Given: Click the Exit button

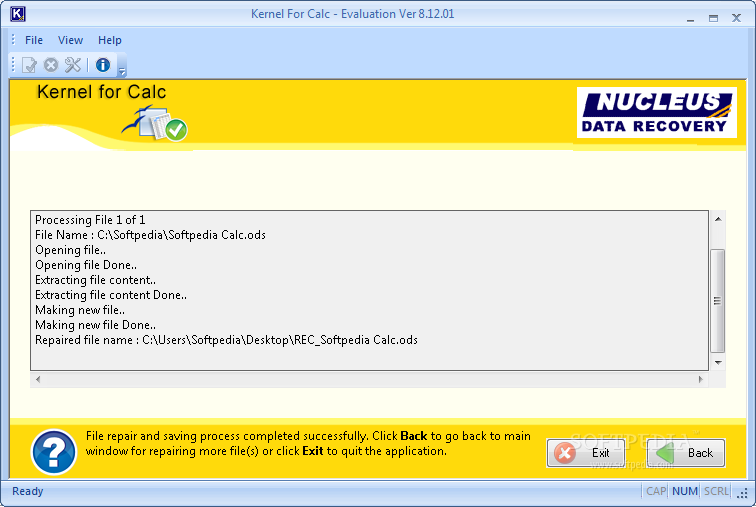Looking at the screenshot, I should [586, 453].
